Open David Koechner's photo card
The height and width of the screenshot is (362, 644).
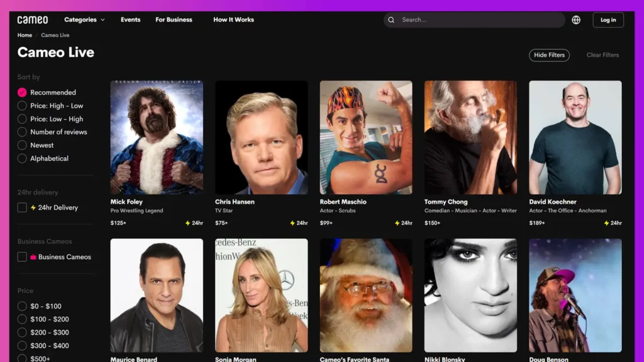[x=575, y=137]
